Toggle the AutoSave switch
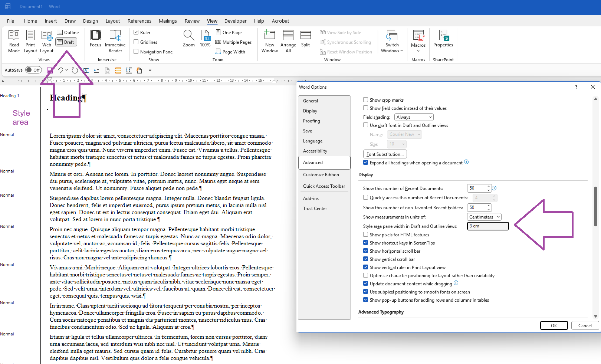This screenshot has height=364, width=601. click(33, 70)
